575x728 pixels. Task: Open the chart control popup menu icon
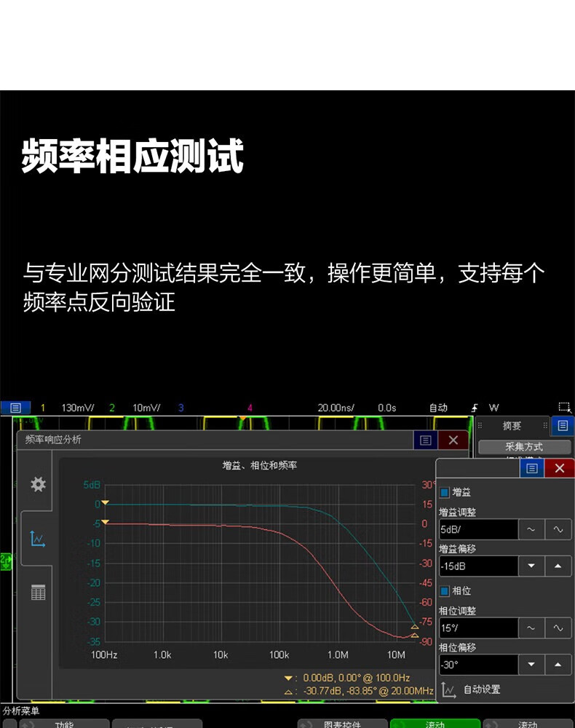coord(532,468)
